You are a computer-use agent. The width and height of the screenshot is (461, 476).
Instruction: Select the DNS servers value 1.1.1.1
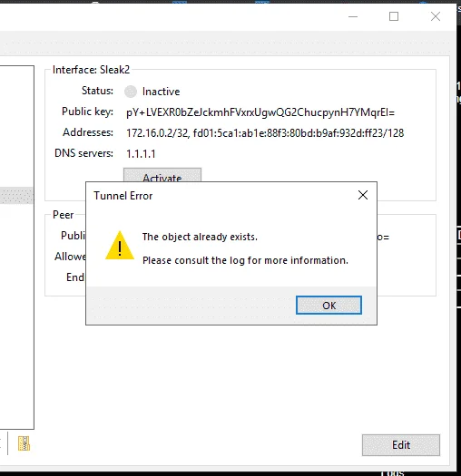(141, 154)
